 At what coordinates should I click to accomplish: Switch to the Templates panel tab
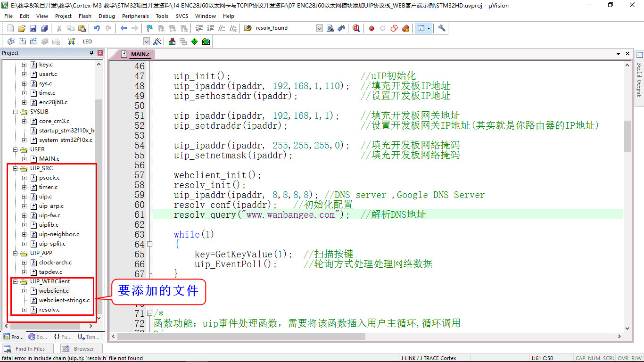coord(89,337)
